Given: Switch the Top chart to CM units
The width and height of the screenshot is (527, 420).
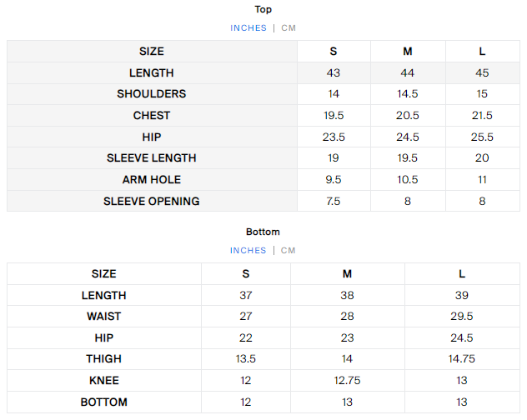Looking at the screenshot, I should coord(289,27).
